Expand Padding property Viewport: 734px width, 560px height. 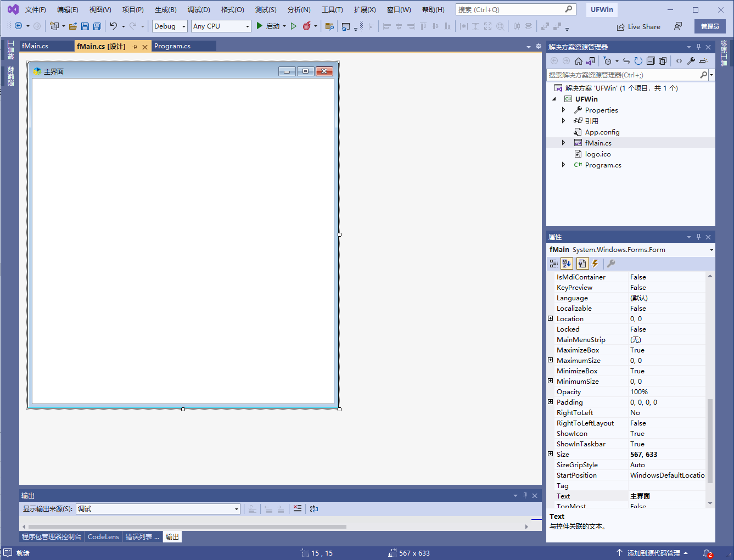point(551,402)
